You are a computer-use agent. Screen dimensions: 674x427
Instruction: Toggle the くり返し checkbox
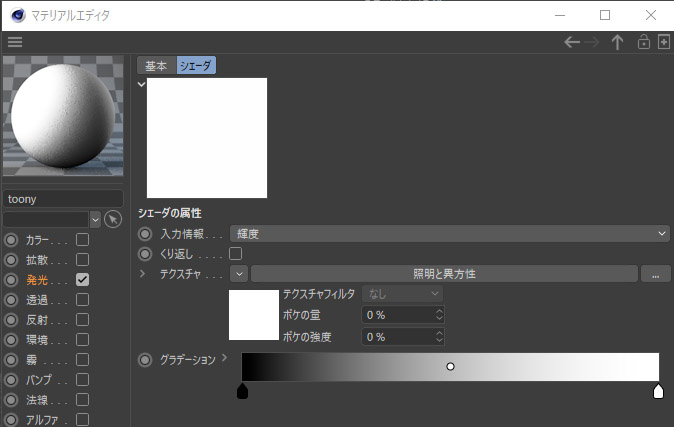236,254
